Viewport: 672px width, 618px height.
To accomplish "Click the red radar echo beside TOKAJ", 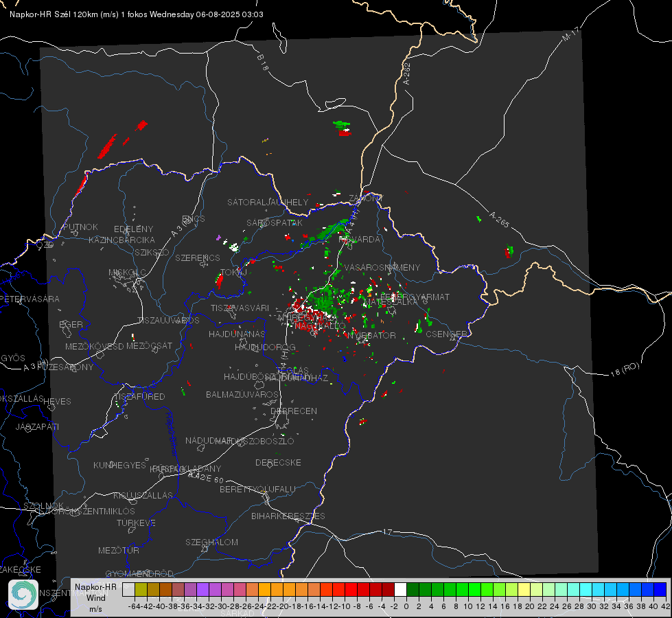I will click(220, 281).
